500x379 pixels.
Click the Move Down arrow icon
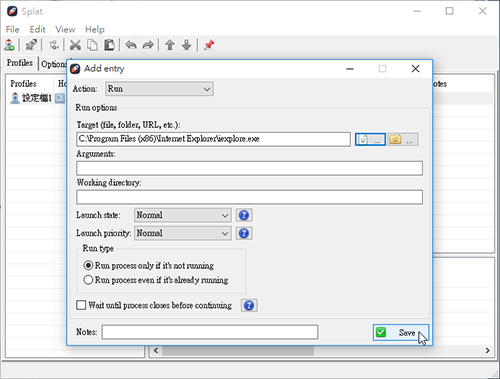point(187,45)
